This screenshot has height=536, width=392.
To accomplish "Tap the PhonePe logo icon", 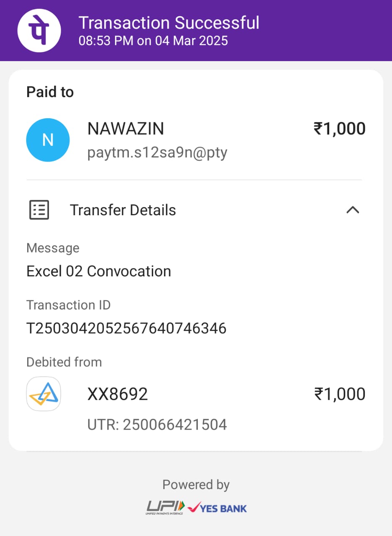I will (39, 30).
